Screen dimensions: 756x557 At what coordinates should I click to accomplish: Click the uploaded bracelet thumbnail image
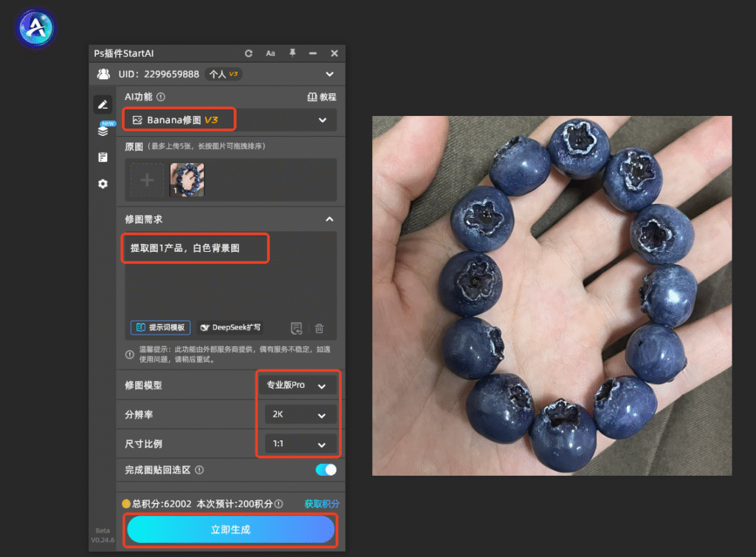tap(187, 180)
